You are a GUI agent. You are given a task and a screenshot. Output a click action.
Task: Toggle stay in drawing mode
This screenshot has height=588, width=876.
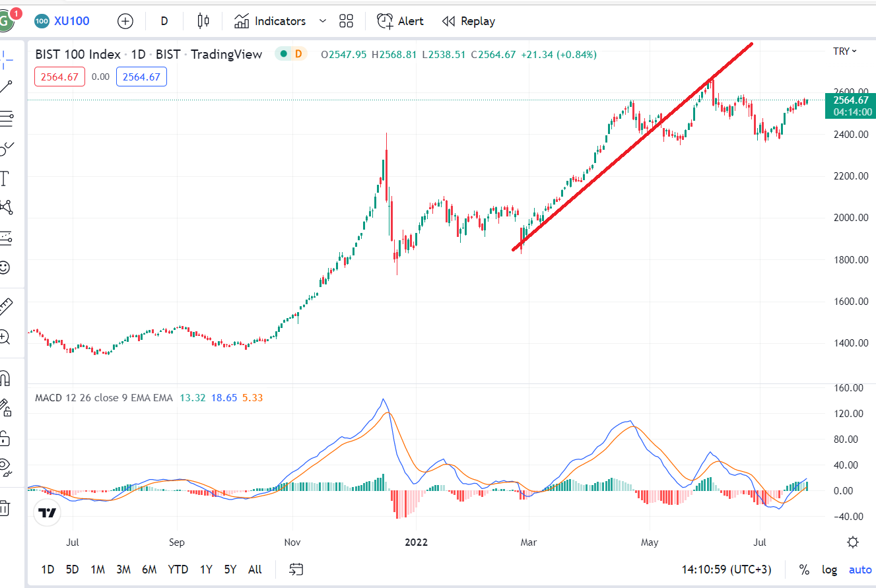(5, 408)
